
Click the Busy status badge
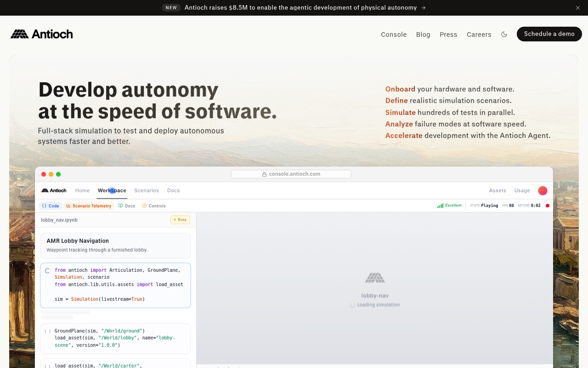tap(180, 220)
